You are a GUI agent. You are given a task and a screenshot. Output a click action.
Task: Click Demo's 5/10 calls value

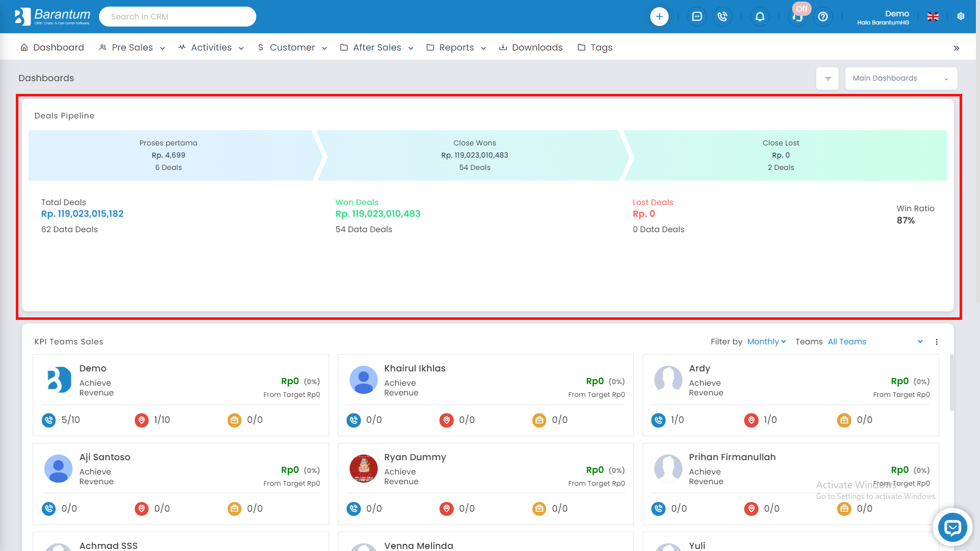[x=70, y=420]
